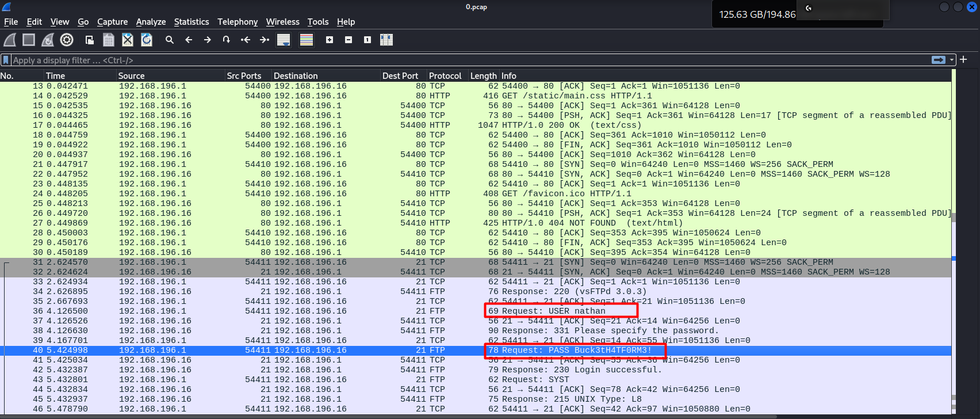
Task: Open the File menu
Action: click(11, 22)
